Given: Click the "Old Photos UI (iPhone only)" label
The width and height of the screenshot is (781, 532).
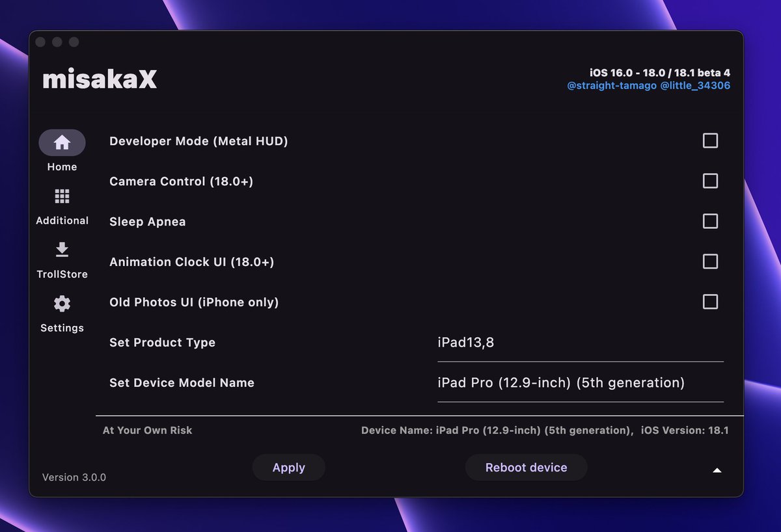Looking at the screenshot, I should 194,302.
